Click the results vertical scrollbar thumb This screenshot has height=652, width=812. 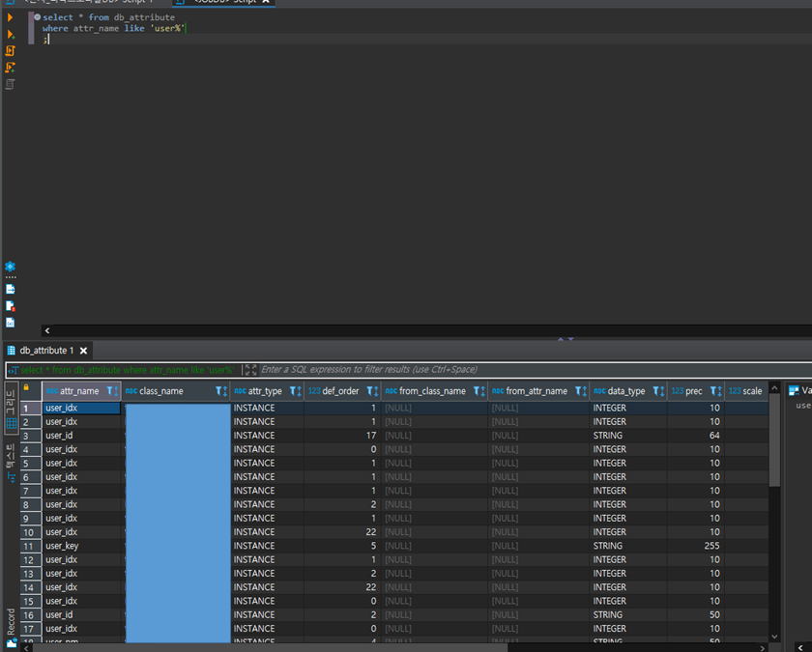[x=774, y=439]
